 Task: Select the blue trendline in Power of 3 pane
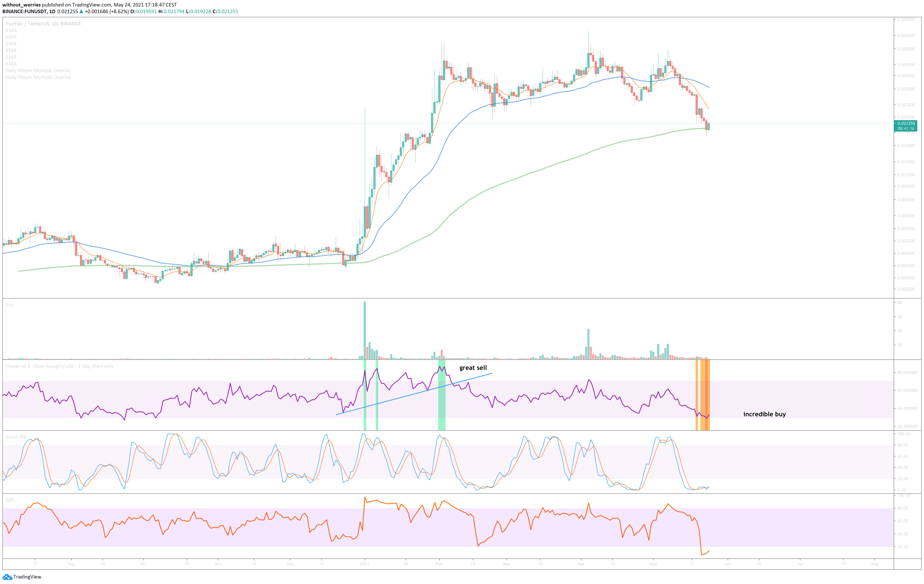pos(414,394)
